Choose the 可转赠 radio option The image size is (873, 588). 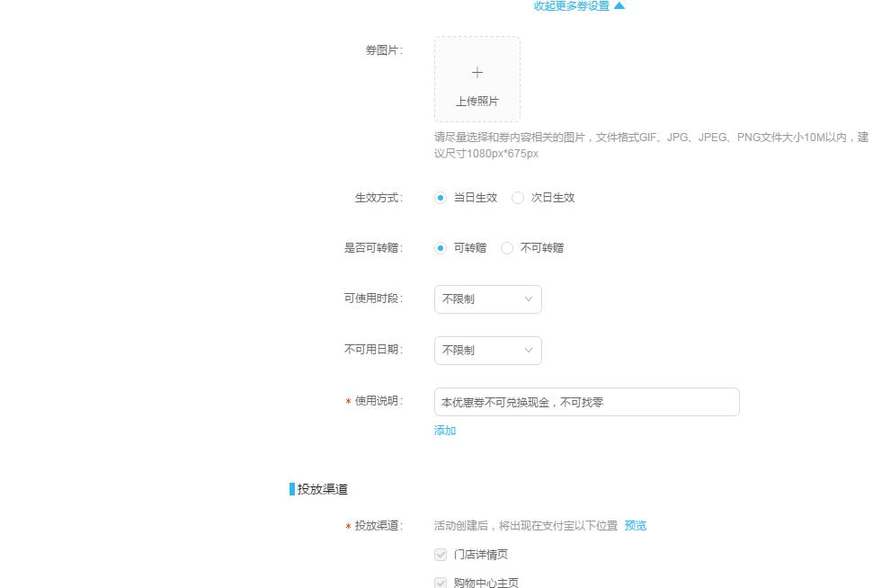(x=441, y=248)
